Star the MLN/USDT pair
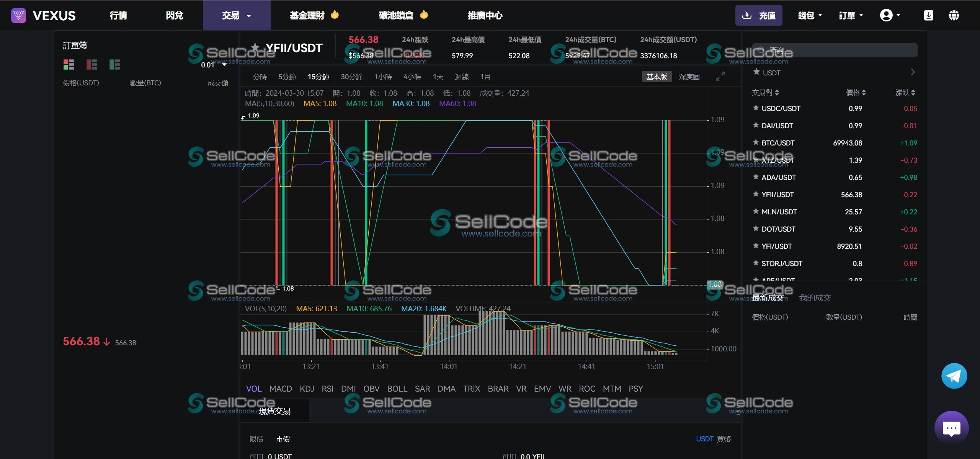This screenshot has height=459, width=980. (756, 211)
